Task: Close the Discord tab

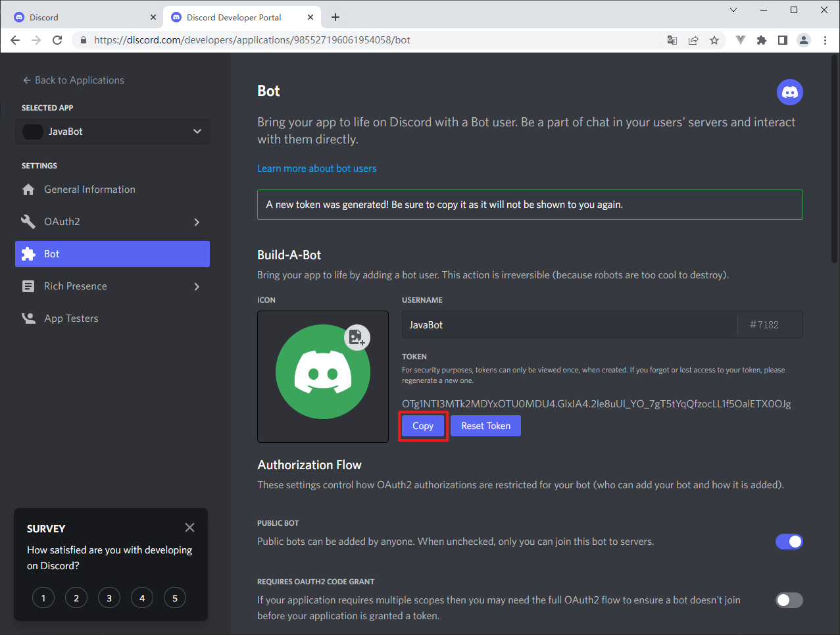Action: point(153,17)
